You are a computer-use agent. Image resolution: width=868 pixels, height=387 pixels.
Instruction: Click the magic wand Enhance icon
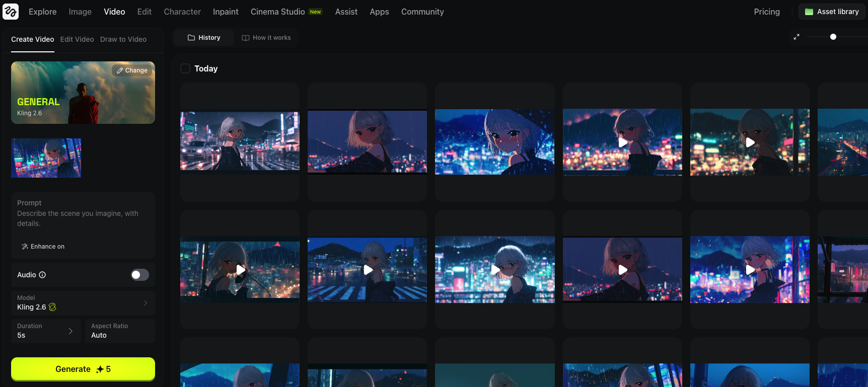[25, 247]
